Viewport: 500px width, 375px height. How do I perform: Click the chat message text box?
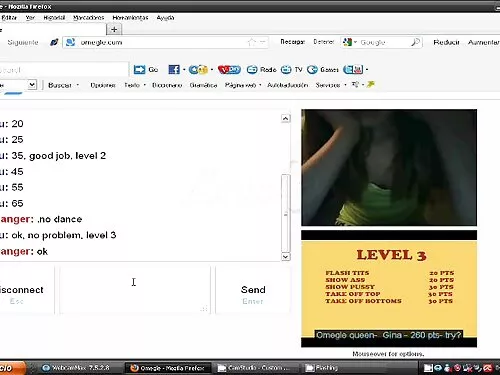pyautogui.click(x=135, y=289)
